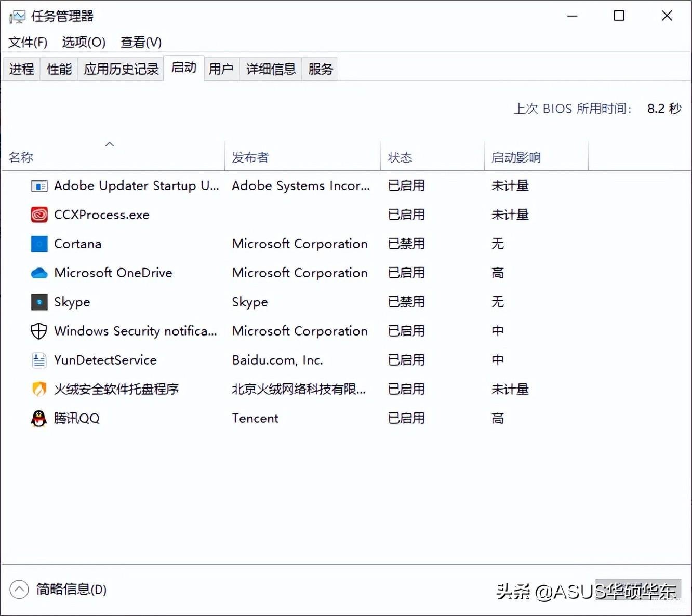
Task: Click publisher Tencent
Action: click(255, 418)
